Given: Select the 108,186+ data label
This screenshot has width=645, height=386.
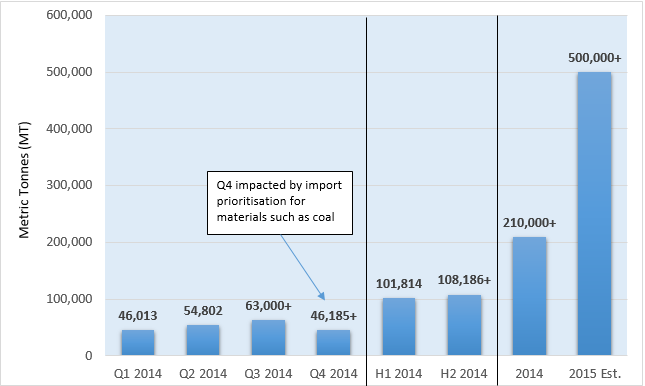Looking at the screenshot, I should point(464,280).
